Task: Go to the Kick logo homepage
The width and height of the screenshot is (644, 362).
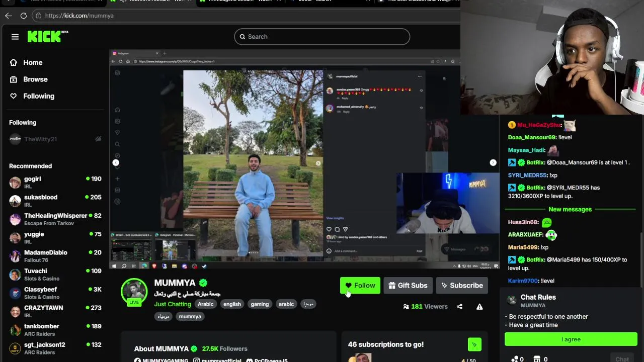Action: pos(47,36)
